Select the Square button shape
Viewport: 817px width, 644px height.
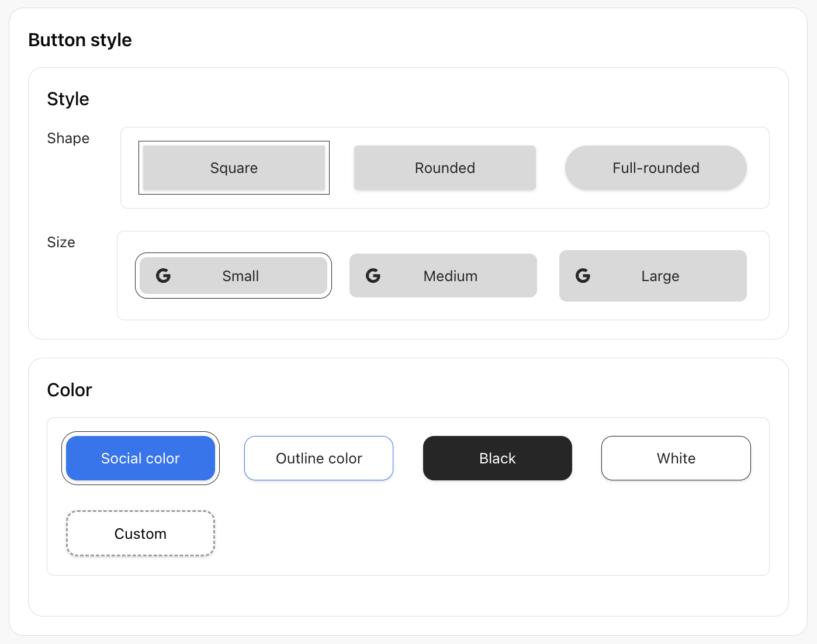point(234,168)
